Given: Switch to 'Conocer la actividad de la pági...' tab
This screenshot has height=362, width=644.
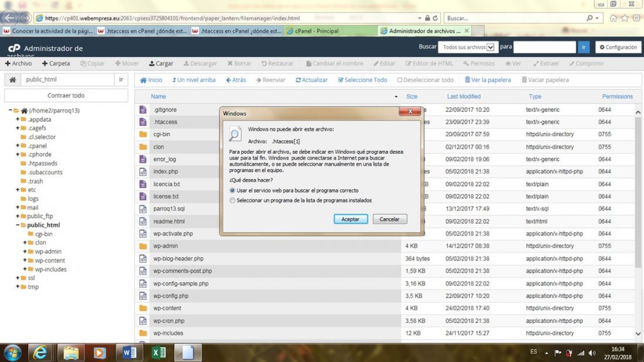Looking at the screenshot, I should pyautogui.click(x=48, y=31).
